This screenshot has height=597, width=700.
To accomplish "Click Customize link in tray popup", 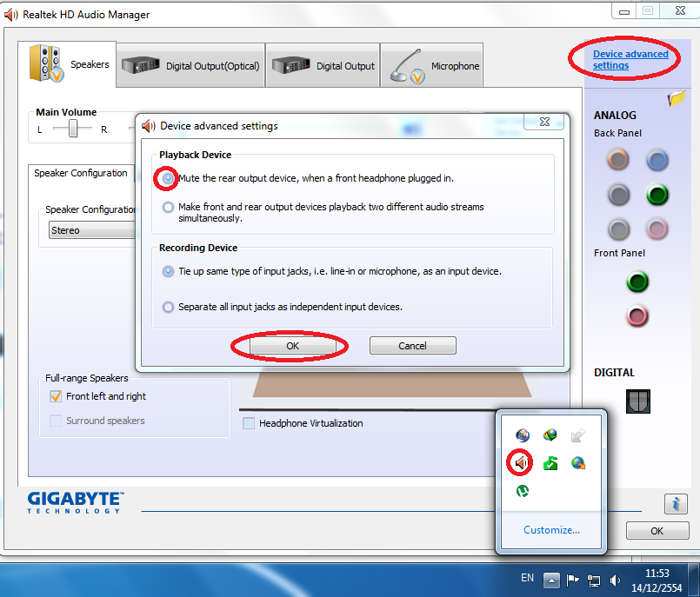I will [x=552, y=530].
